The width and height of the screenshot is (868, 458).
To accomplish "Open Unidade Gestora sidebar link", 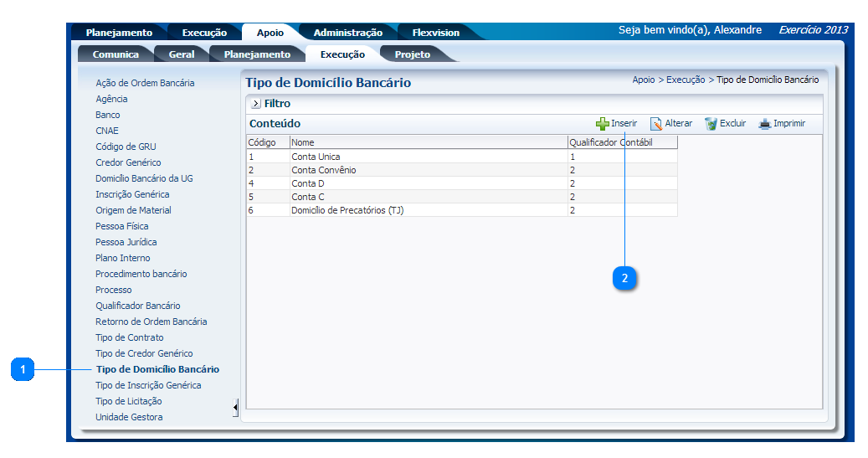I will (129, 417).
